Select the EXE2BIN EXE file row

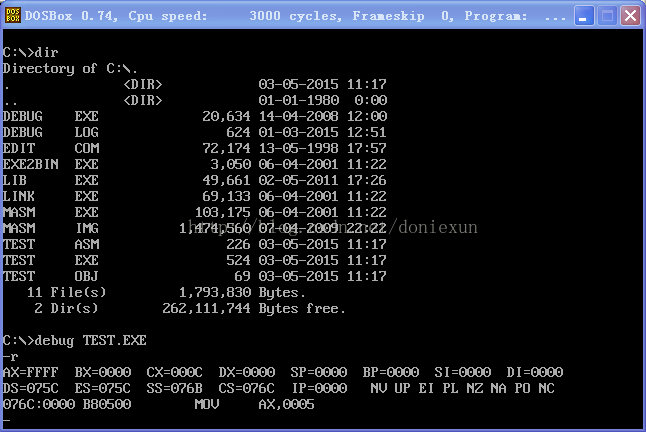coord(194,164)
